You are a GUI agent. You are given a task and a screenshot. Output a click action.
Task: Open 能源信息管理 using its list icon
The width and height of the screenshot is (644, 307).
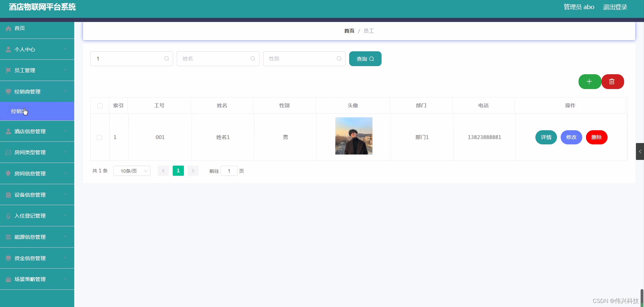point(8,237)
